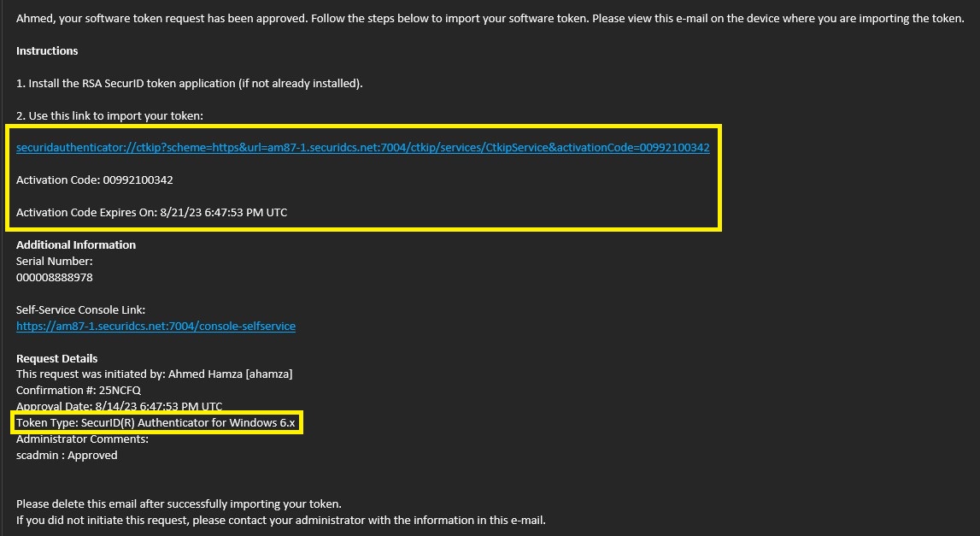Click the Confirmation # 25NCFQ line
Viewport: 980px width, 536px height.
point(79,391)
